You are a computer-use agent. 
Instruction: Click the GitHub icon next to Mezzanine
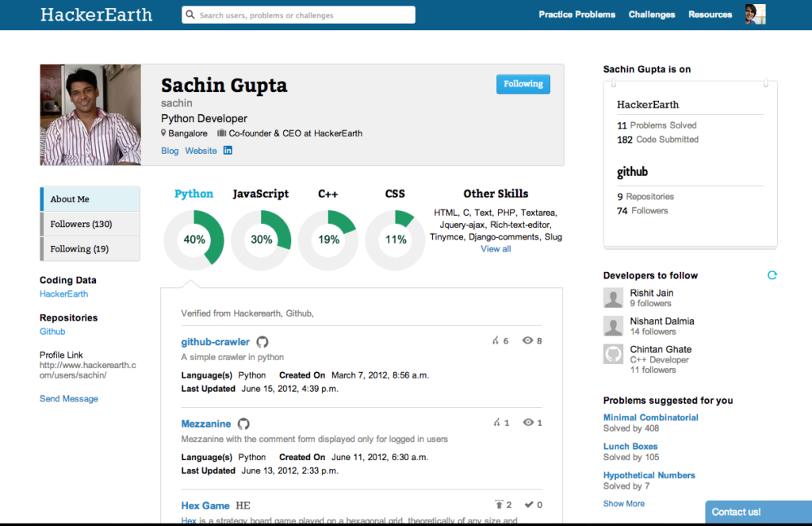click(244, 424)
